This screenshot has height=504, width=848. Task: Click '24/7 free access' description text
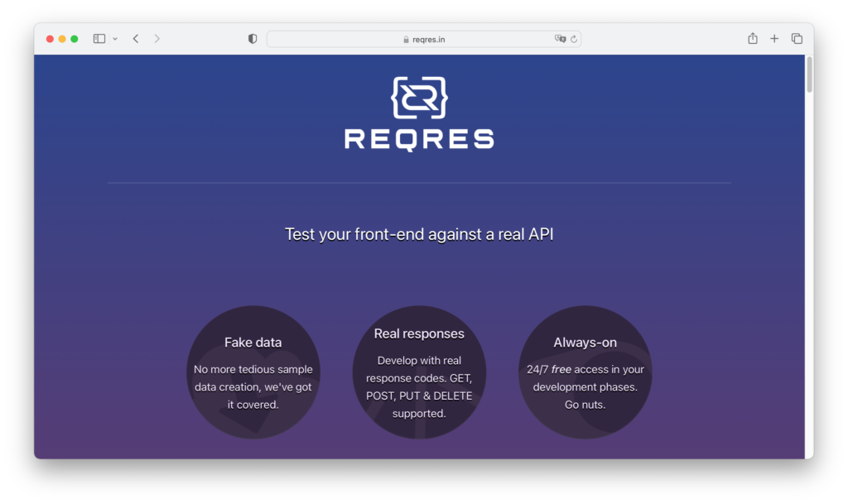coord(585,386)
